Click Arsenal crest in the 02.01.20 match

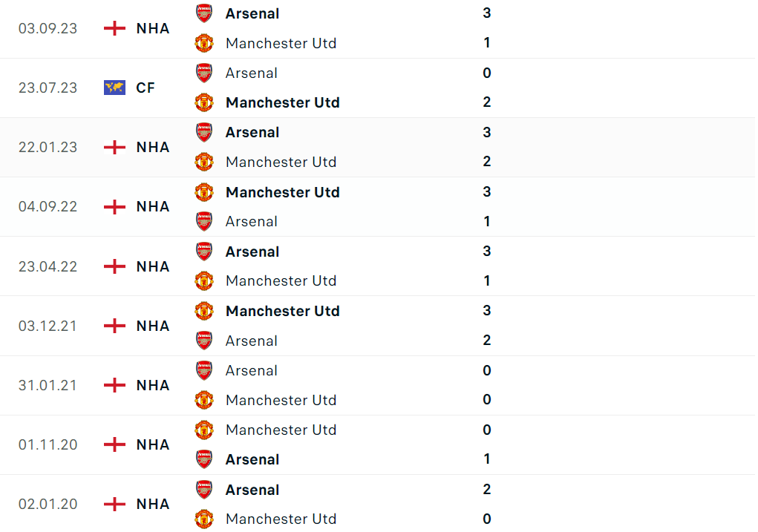tap(204, 490)
